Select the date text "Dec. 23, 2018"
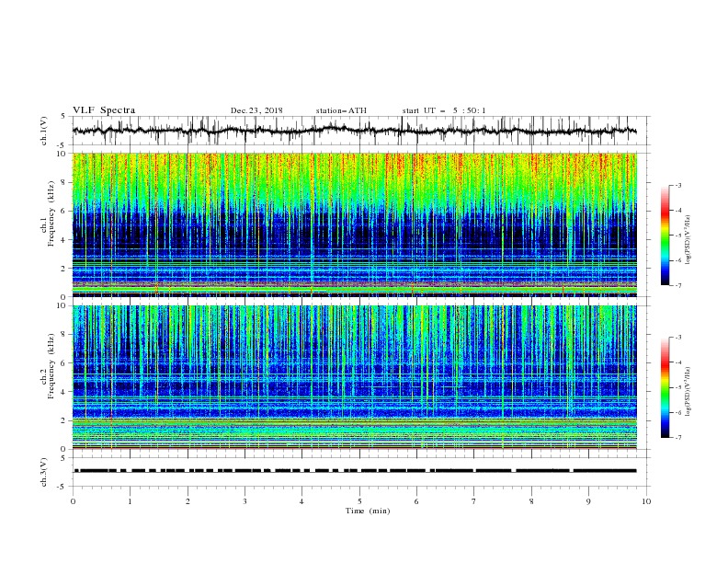 pyautogui.click(x=256, y=110)
